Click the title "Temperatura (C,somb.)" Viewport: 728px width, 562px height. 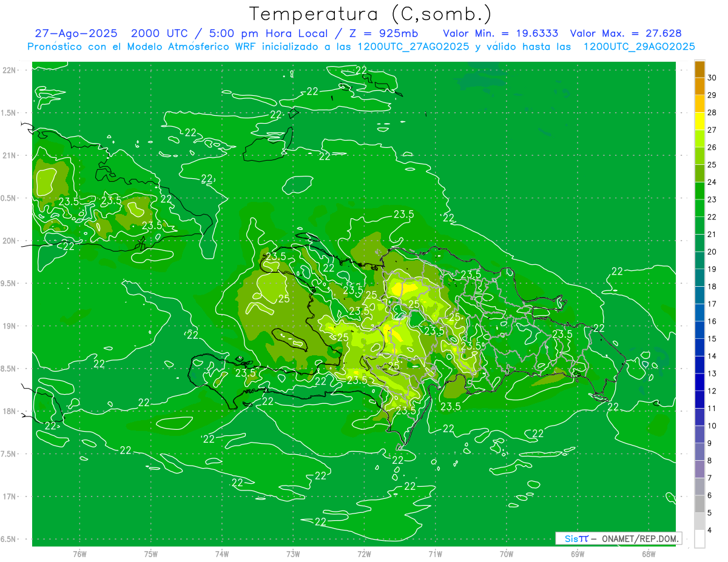point(370,15)
